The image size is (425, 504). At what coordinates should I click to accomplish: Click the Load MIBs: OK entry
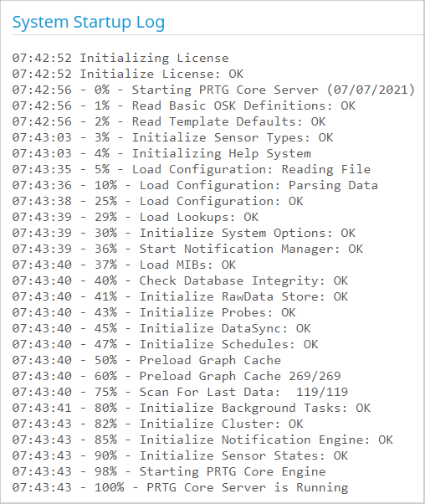point(124,265)
